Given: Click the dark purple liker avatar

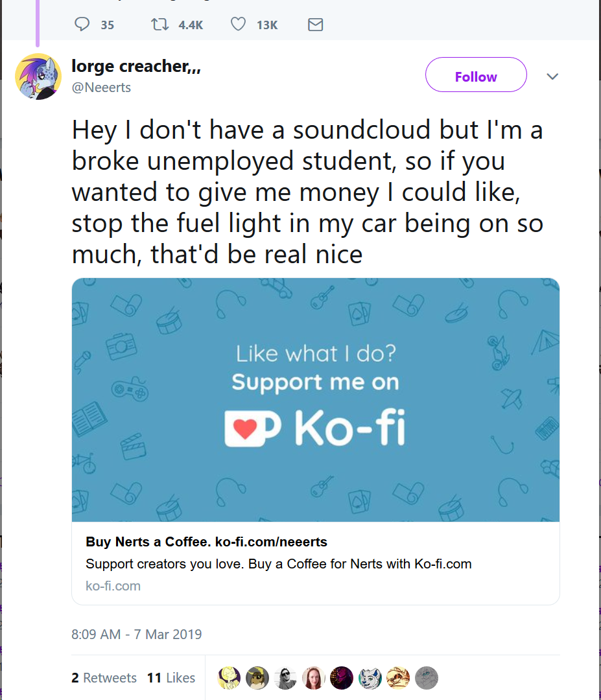Looking at the screenshot, I should [x=342, y=678].
